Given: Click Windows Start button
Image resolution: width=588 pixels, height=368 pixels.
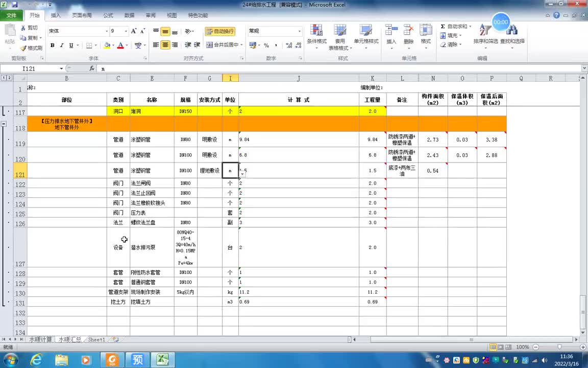Looking at the screenshot, I should click(x=11, y=360).
